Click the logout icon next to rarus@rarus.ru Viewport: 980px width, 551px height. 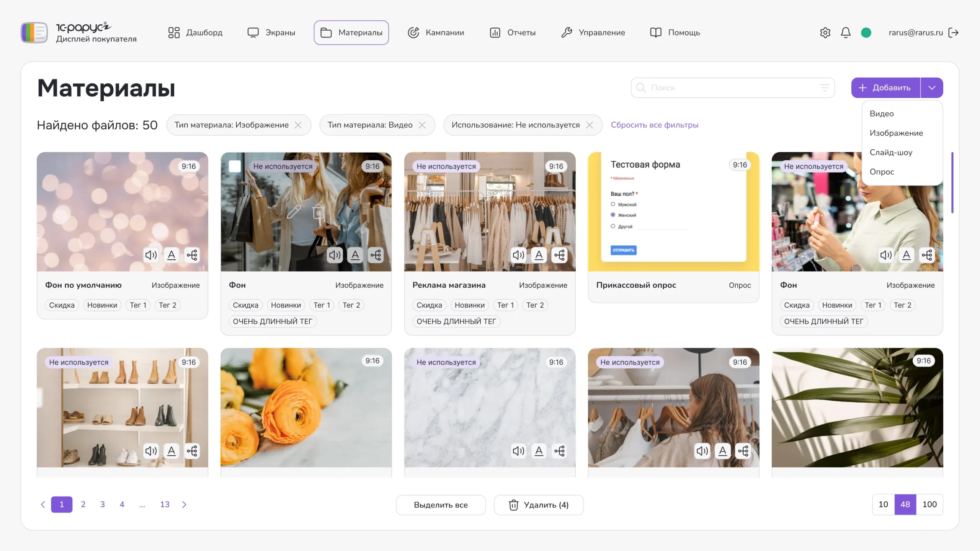click(954, 33)
